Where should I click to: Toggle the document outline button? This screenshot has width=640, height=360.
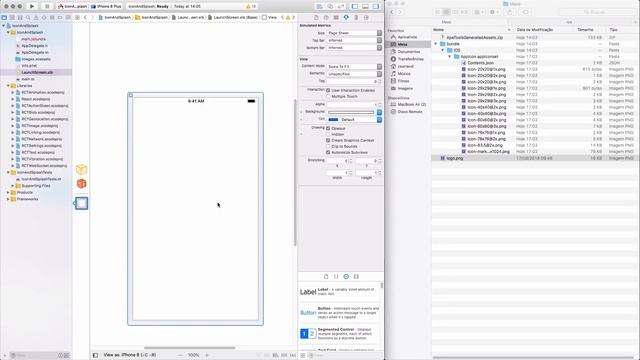point(95,355)
